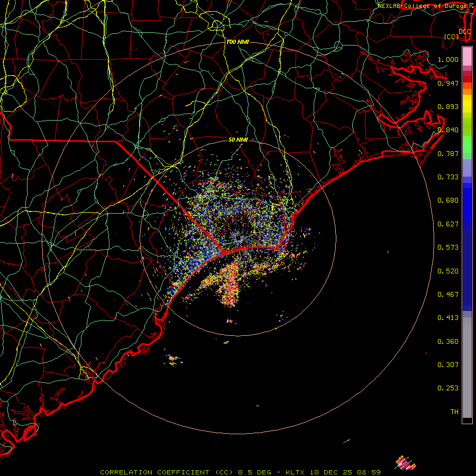Click the gray radar site center cluster
Screen dimensions: 476x476
point(239,237)
